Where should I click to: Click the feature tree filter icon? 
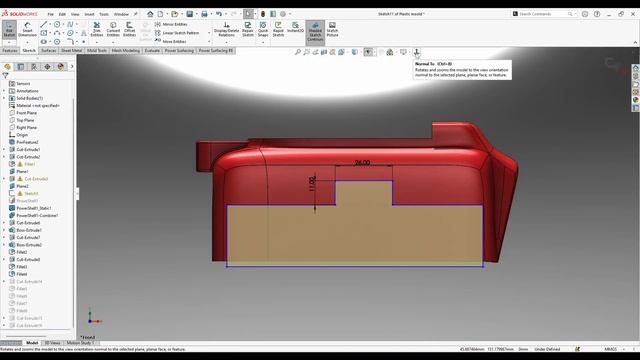(5, 76)
